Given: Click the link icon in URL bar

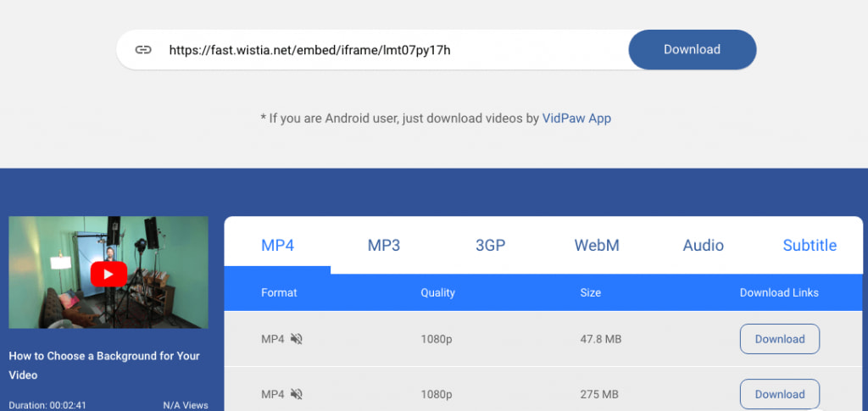Looking at the screenshot, I should pyautogui.click(x=143, y=50).
